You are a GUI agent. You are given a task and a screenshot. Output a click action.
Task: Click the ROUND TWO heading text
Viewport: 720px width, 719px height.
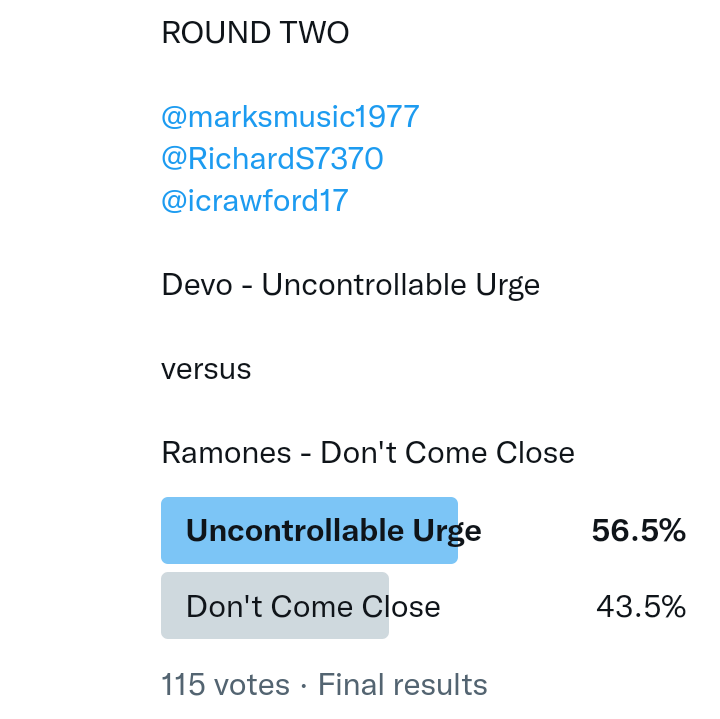255,33
